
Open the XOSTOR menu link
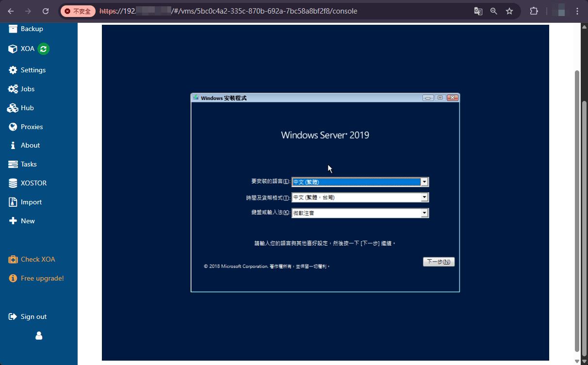[34, 183]
